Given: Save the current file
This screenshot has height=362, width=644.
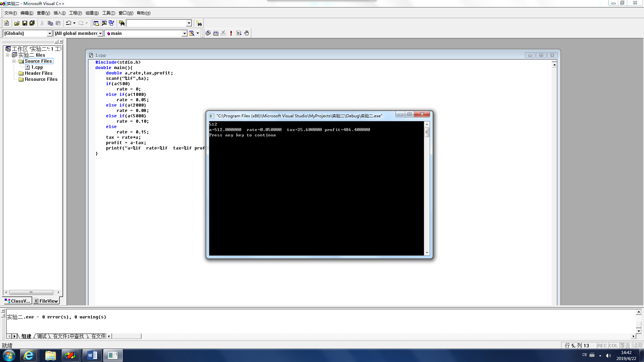Looking at the screenshot, I should pos(24,23).
